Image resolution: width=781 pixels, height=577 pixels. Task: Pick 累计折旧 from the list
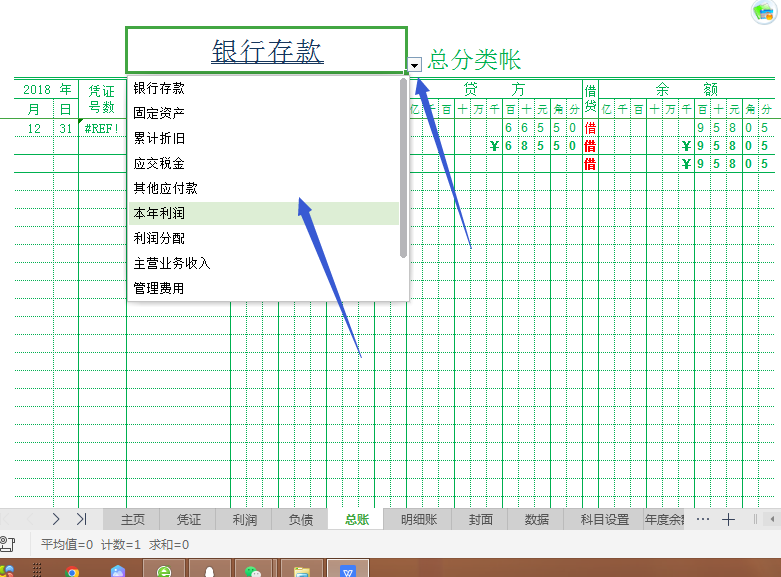tap(263, 138)
